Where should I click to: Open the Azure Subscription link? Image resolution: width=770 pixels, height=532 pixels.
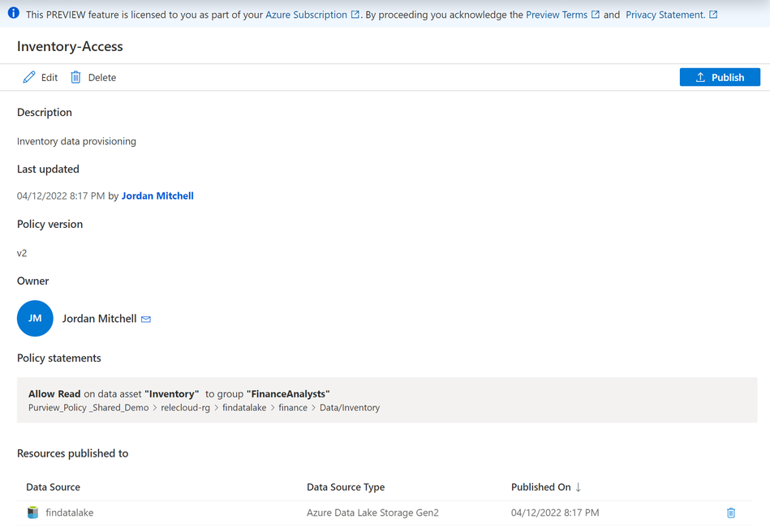(x=306, y=15)
